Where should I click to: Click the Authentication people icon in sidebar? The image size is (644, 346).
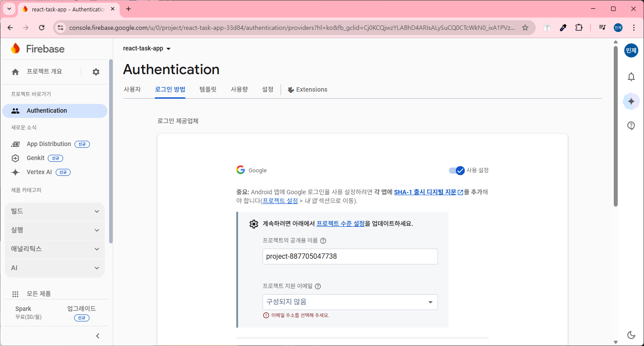[x=15, y=111]
